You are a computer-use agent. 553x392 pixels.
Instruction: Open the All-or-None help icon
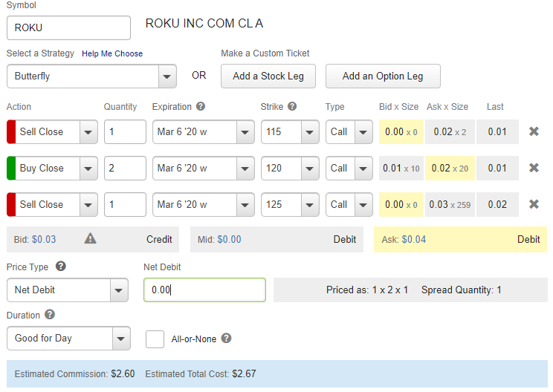(x=226, y=338)
